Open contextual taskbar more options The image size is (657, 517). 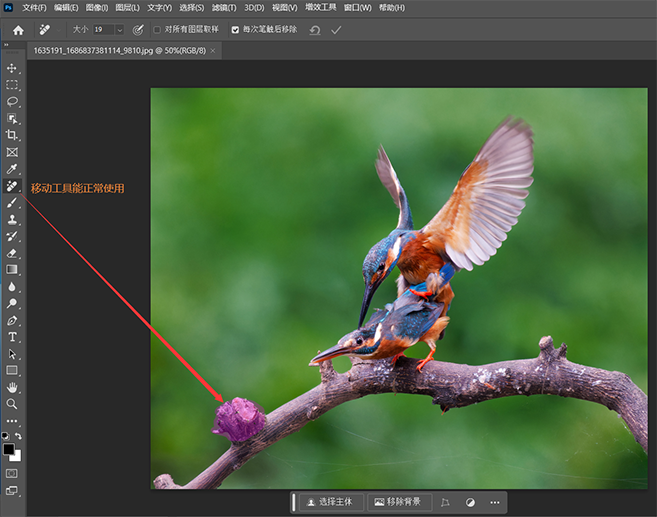tap(495, 502)
